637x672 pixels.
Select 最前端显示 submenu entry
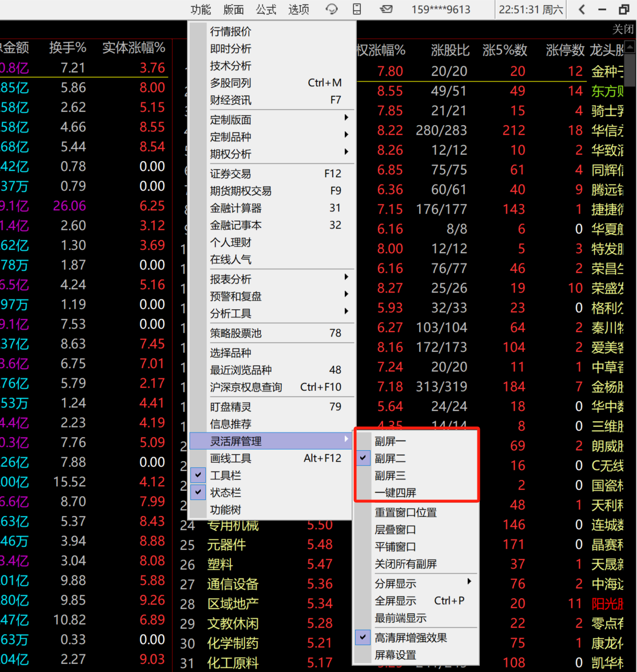(x=416, y=618)
